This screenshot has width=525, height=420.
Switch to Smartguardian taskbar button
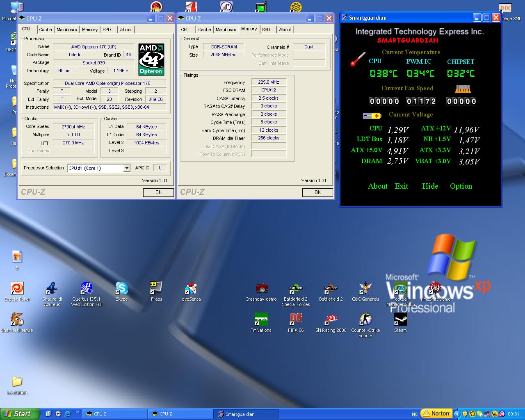click(247, 414)
